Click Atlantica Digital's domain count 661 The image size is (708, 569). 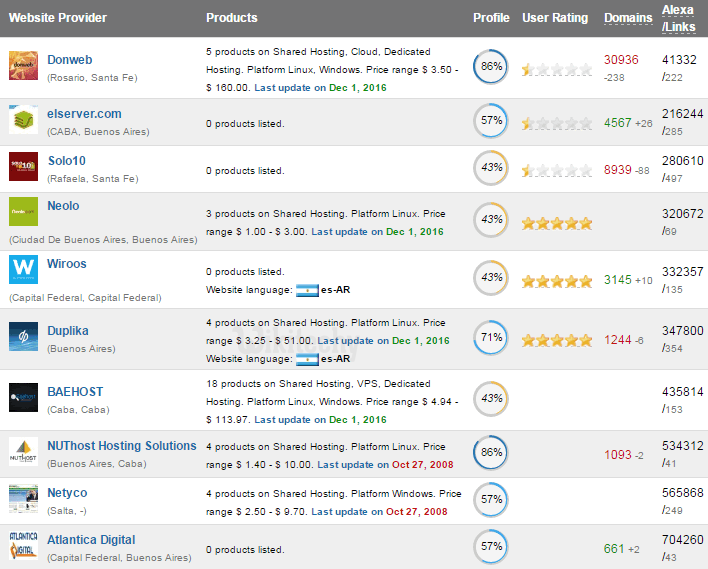(x=614, y=548)
